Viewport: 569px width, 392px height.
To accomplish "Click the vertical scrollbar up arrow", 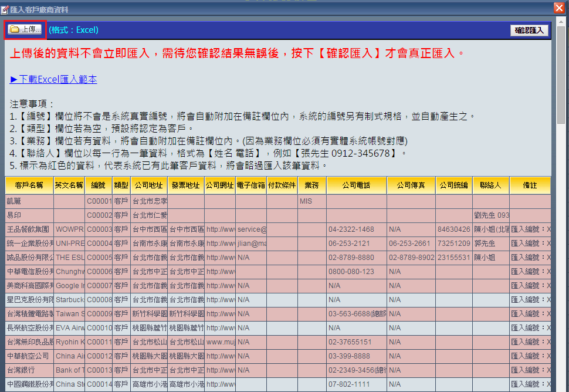I will tap(561, 21).
